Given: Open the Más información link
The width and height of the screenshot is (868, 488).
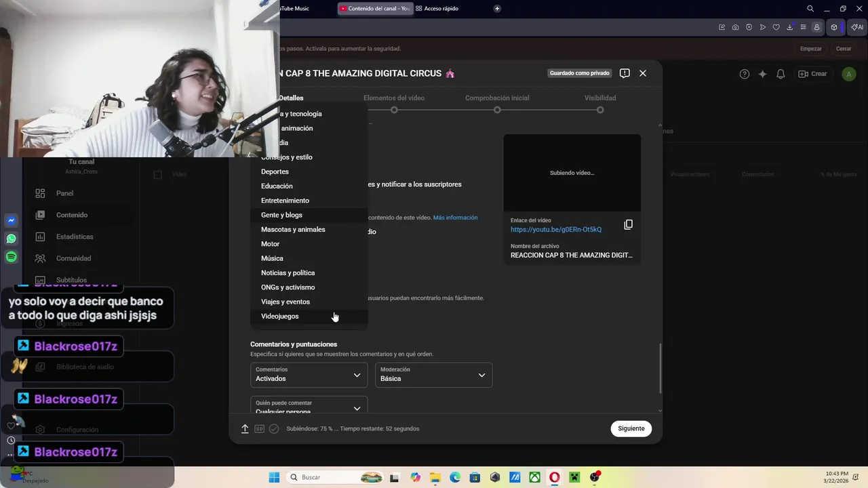Looking at the screenshot, I should (455, 218).
